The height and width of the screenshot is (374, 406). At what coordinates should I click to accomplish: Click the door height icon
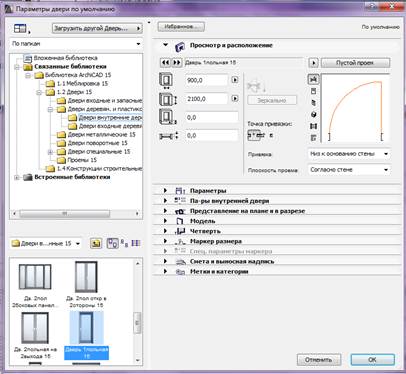168,100
